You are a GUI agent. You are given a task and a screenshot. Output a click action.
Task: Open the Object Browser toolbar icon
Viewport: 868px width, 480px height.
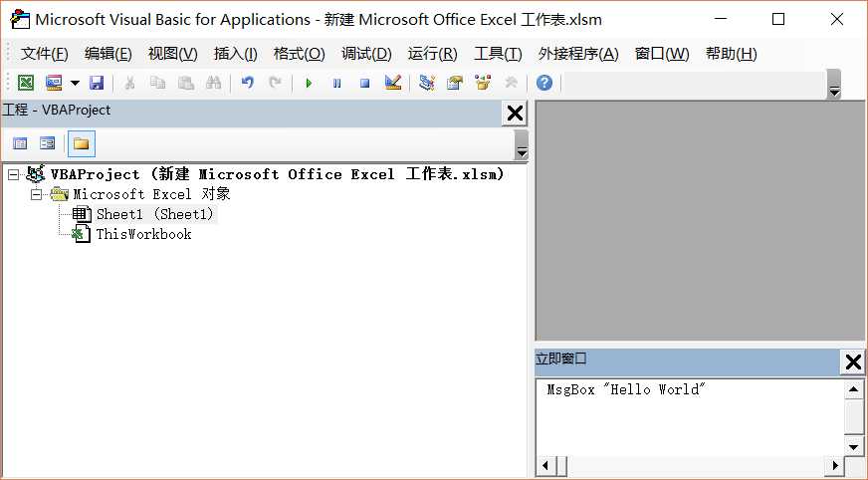[483, 83]
